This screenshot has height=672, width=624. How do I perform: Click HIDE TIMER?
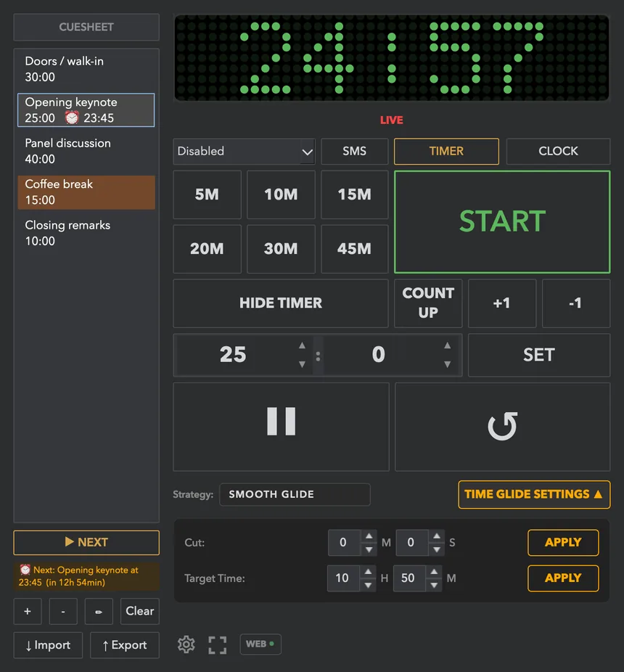point(281,303)
